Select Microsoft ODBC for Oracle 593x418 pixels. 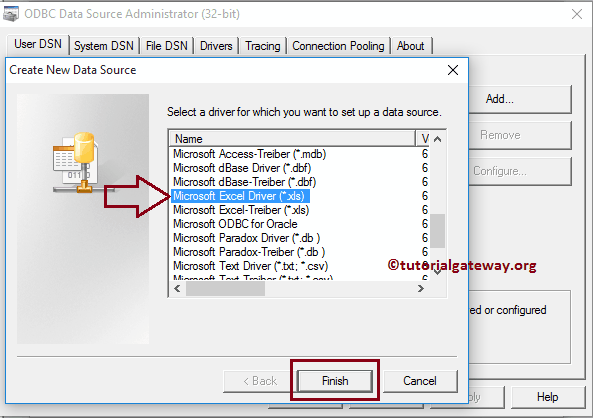pos(235,224)
